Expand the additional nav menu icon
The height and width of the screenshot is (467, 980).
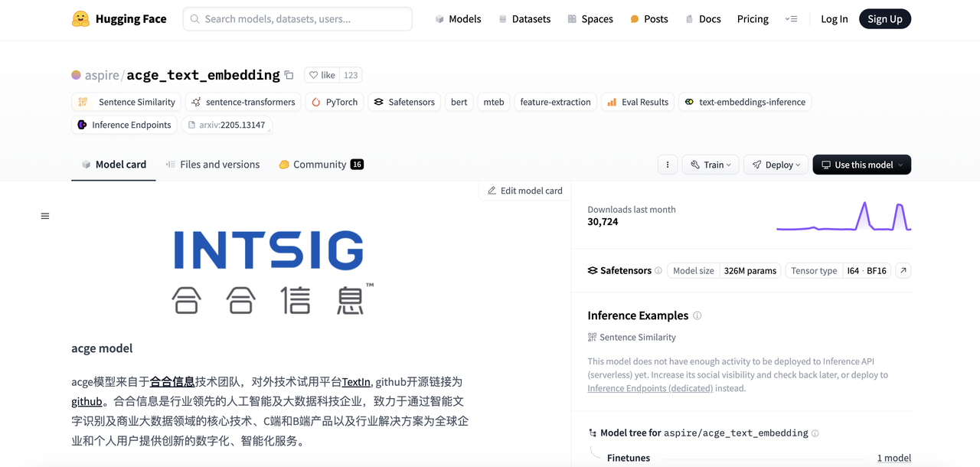tap(792, 19)
